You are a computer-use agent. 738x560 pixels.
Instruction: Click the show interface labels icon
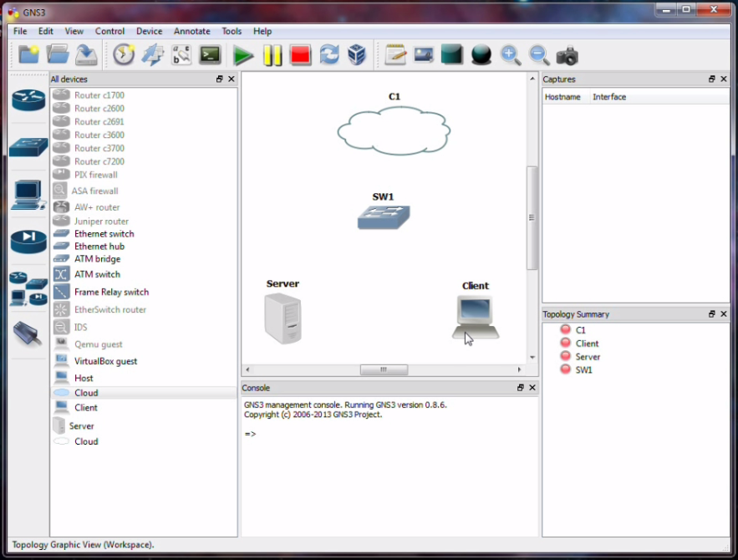152,55
